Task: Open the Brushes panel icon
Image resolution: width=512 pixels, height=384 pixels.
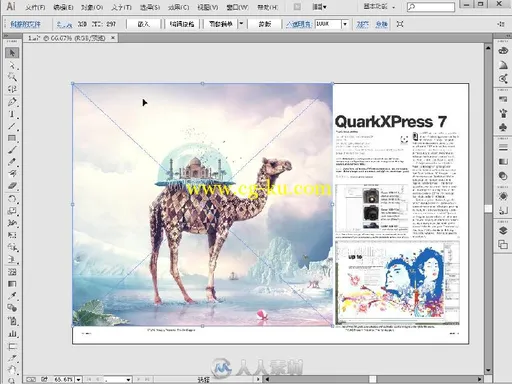Action: pos(503,113)
